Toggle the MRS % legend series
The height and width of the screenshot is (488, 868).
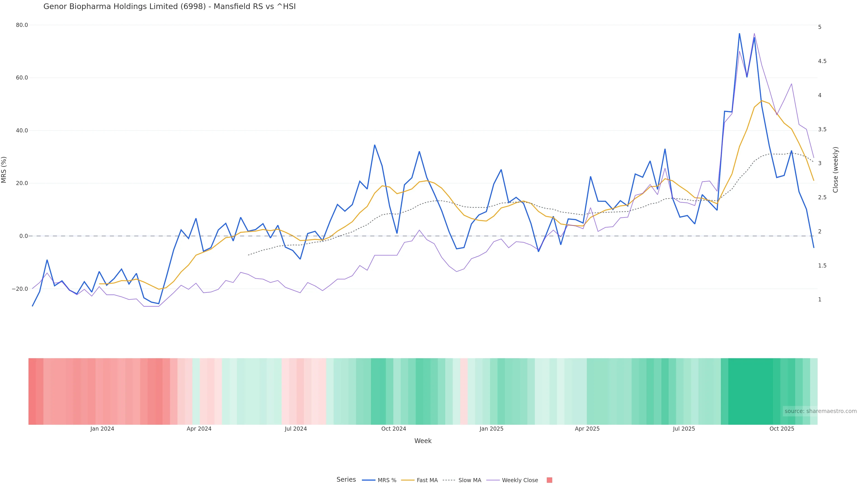pyautogui.click(x=387, y=480)
